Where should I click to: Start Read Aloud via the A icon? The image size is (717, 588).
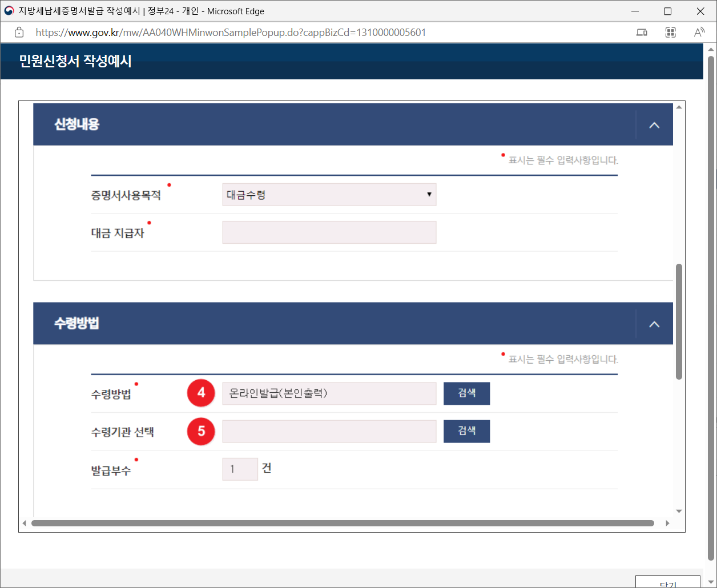tap(699, 33)
